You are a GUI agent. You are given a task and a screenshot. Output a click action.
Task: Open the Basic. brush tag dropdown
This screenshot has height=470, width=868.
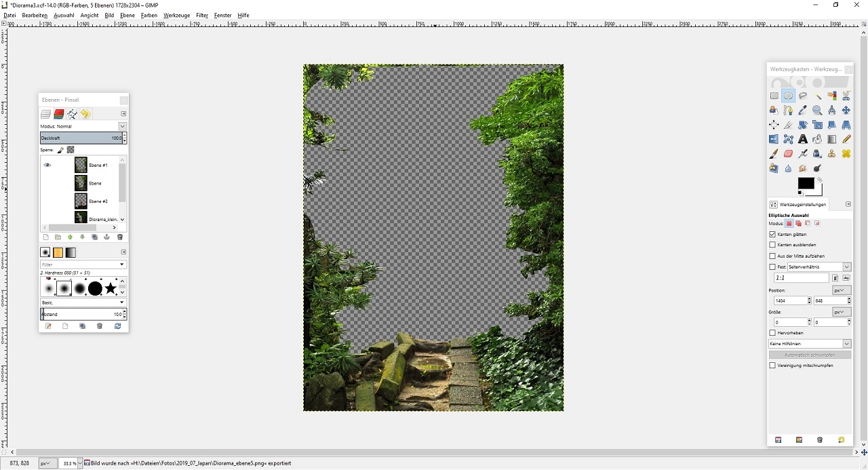pos(83,302)
